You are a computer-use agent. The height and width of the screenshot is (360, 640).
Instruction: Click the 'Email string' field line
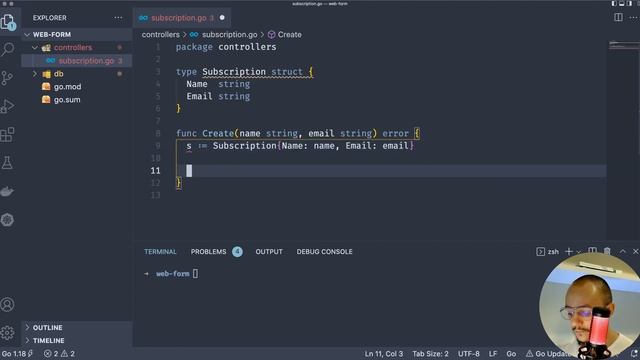pyautogui.click(x=218, y=96)
